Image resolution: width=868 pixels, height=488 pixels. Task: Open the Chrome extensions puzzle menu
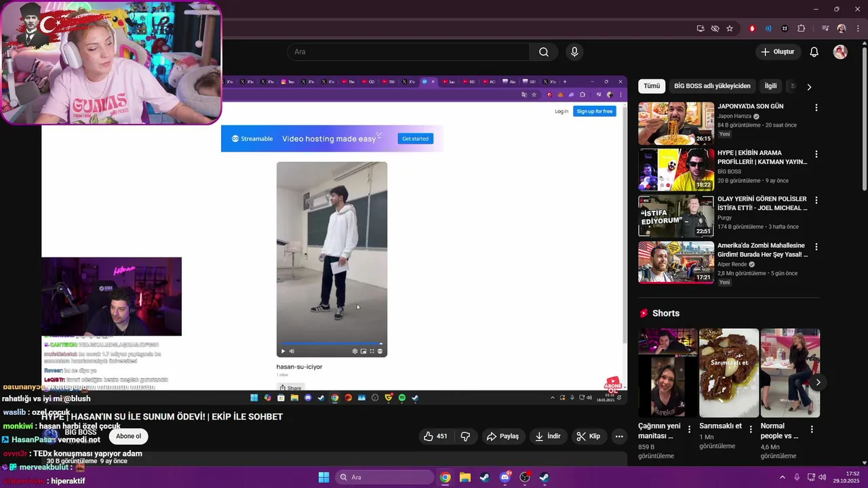802,28
